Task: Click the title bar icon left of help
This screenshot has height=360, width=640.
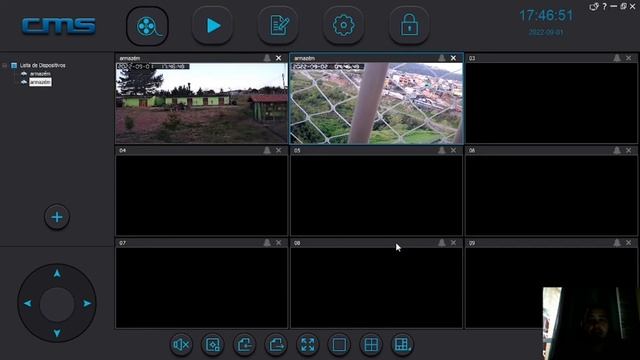Action: point(594,6)
